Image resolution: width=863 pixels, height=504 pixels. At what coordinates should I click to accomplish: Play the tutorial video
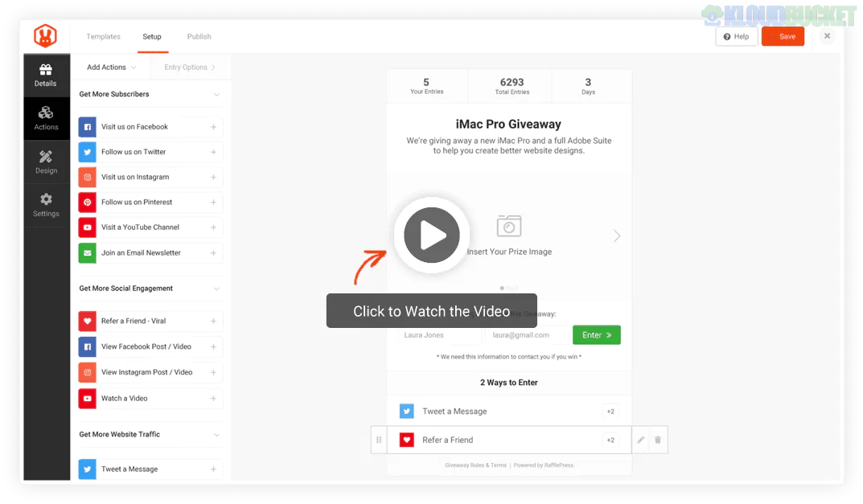(432, 235)
